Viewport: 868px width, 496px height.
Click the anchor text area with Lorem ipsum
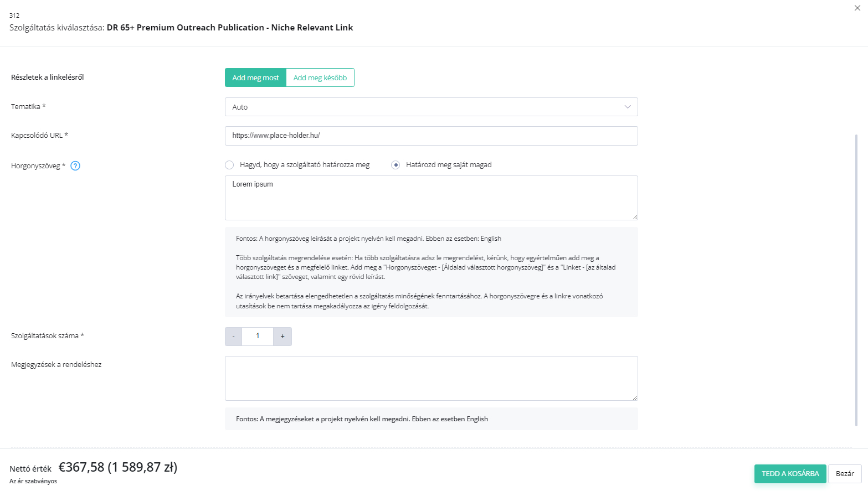431,198
